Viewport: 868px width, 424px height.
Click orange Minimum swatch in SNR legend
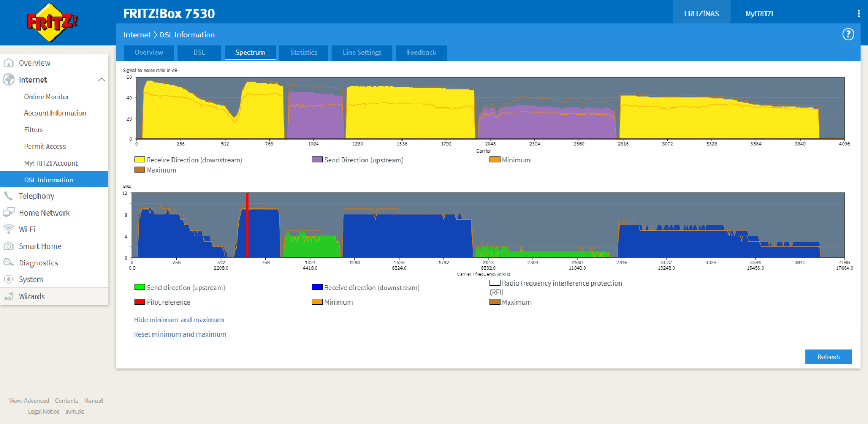(495, 160)
